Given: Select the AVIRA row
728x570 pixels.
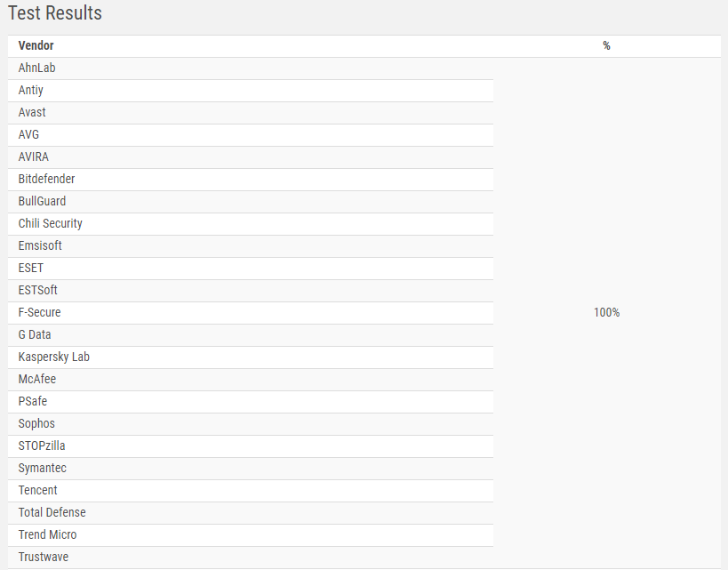Looking at the screenshot, I should coord(251,157).
